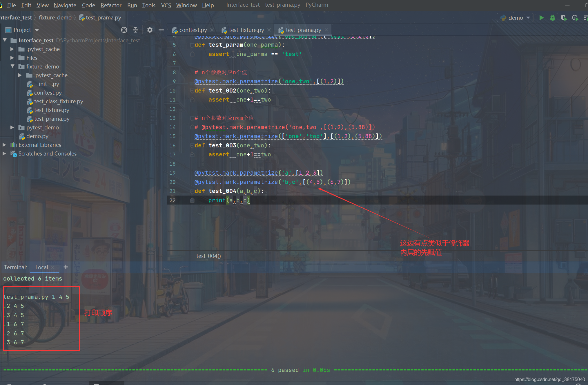Click line number 19 in the gutter
Screen dimensions: 588x385
pyautogui.click(x=173, y=173)
